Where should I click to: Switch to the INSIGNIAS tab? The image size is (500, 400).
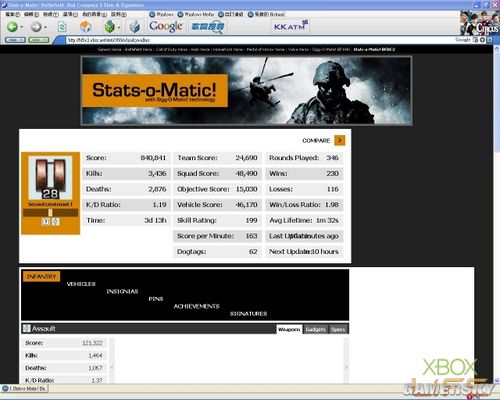(x=122, y=291)
